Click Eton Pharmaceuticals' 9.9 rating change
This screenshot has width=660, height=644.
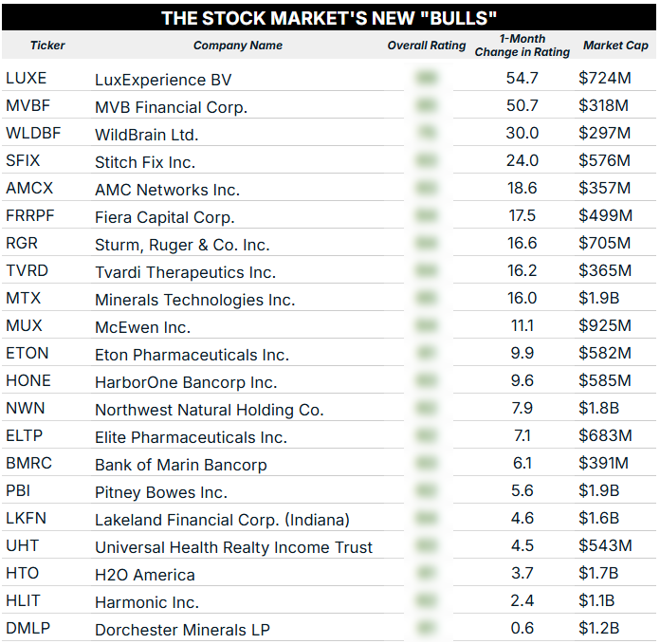coord(522,354)
